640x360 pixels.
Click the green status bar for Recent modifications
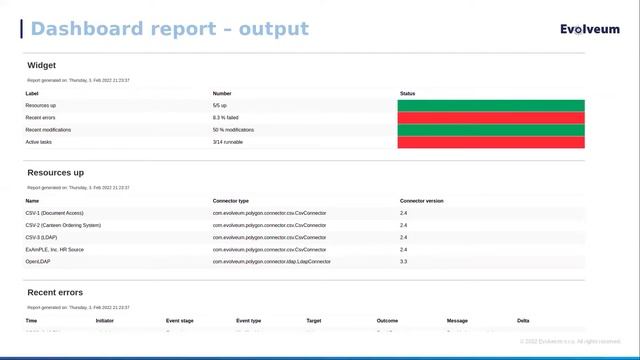click(491, 130)
